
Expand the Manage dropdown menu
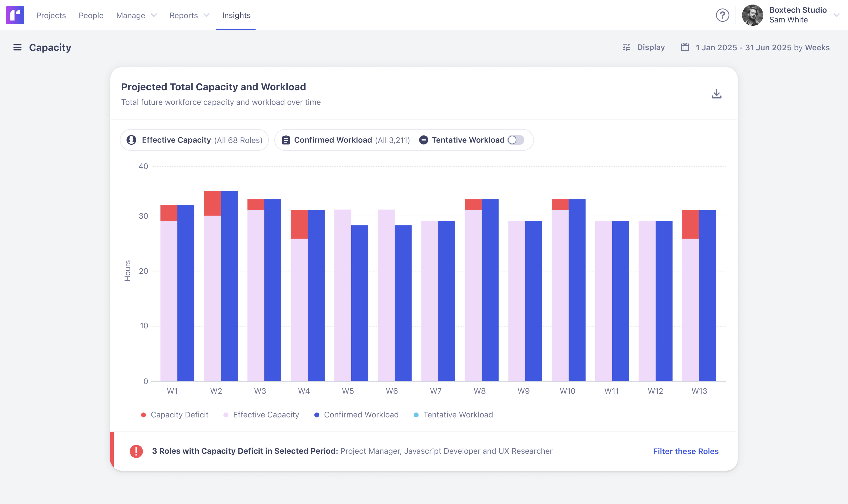[x=136, y=15]
